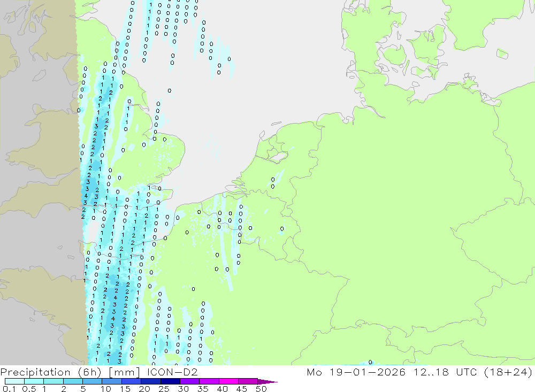The width and height of the screenshot is (535, 392).
Task: Select the 2–5 mm legend color swatch
Action: (x=73, y=381)
